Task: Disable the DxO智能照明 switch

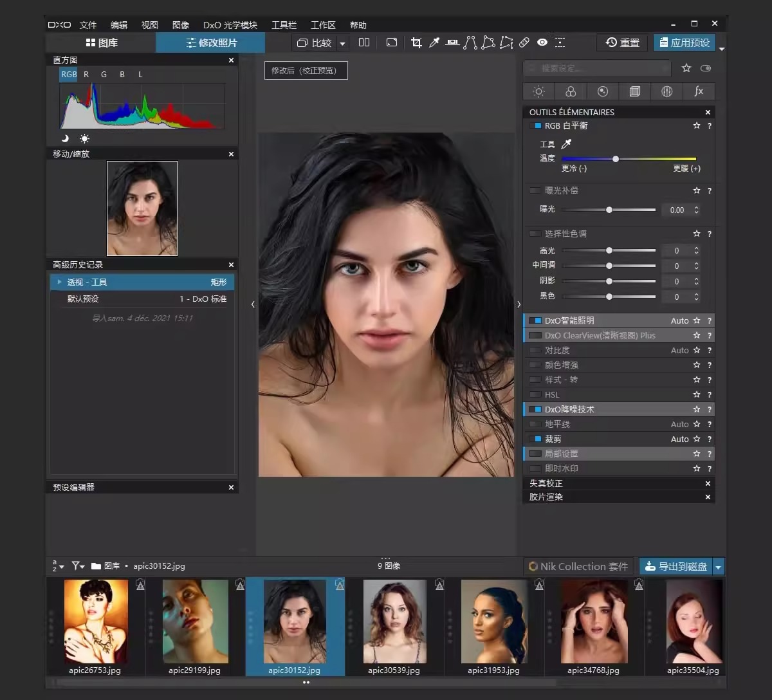Action: click(x=535, y=320)
